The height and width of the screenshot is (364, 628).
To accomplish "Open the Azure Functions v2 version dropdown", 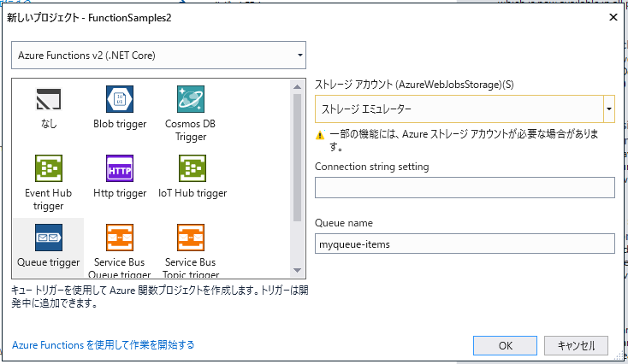I will click(x=158, y=56).
